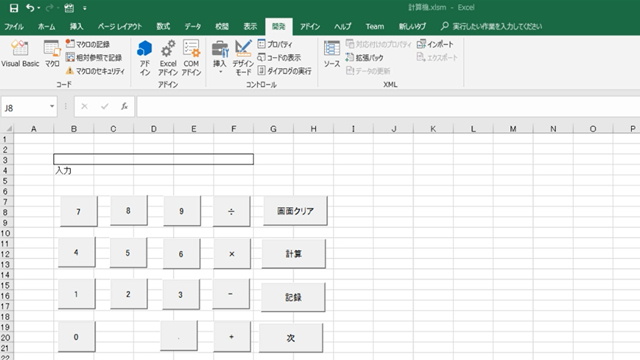Open Excel アドイン gear icon
Viewport: 640px width, 360px height.
pos(168,49)
